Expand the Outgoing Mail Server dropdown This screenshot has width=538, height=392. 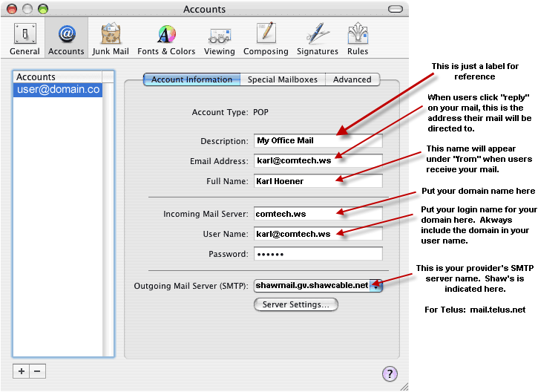click(x=376, y=285)
